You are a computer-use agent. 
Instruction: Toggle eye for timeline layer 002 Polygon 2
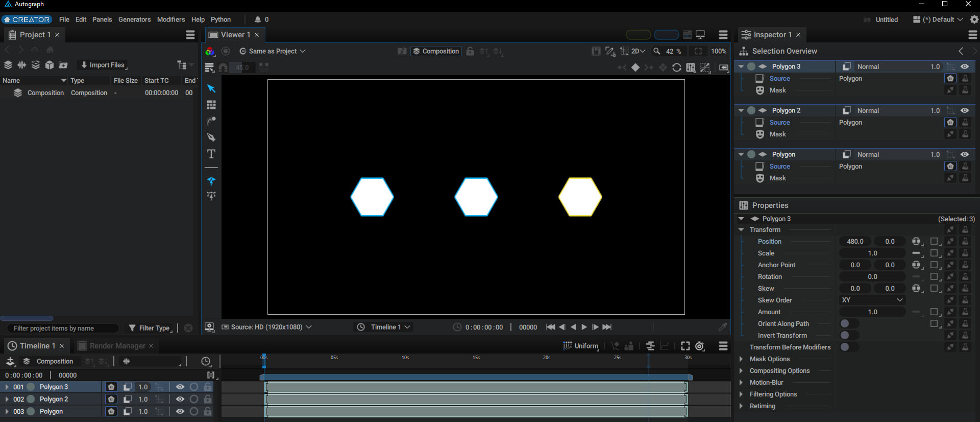tap(180, 399)
